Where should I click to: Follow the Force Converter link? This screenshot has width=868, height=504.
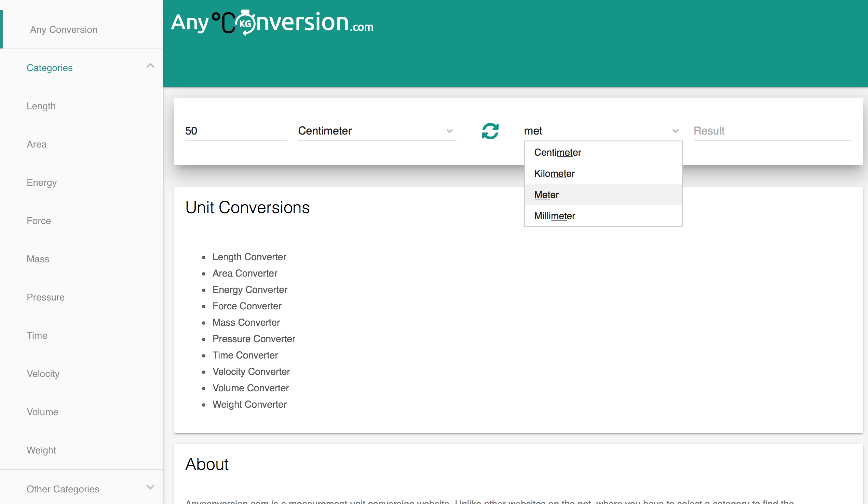point(247,306)
